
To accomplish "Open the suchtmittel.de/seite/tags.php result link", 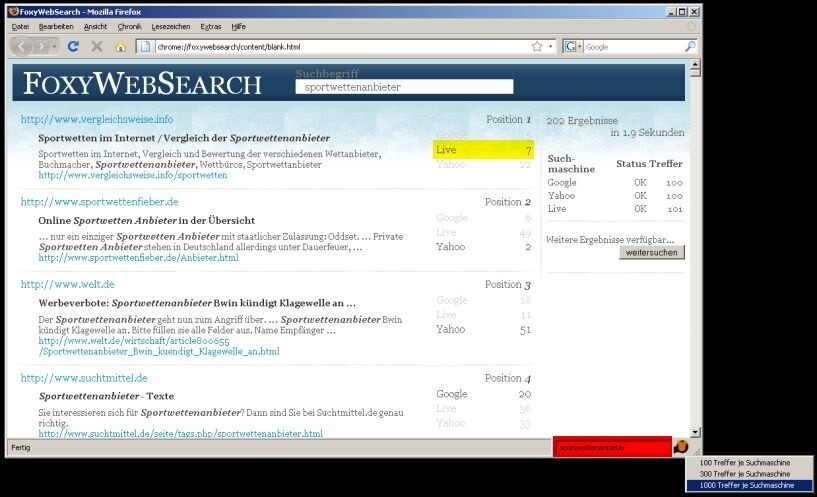I will [x=180, y=433].
